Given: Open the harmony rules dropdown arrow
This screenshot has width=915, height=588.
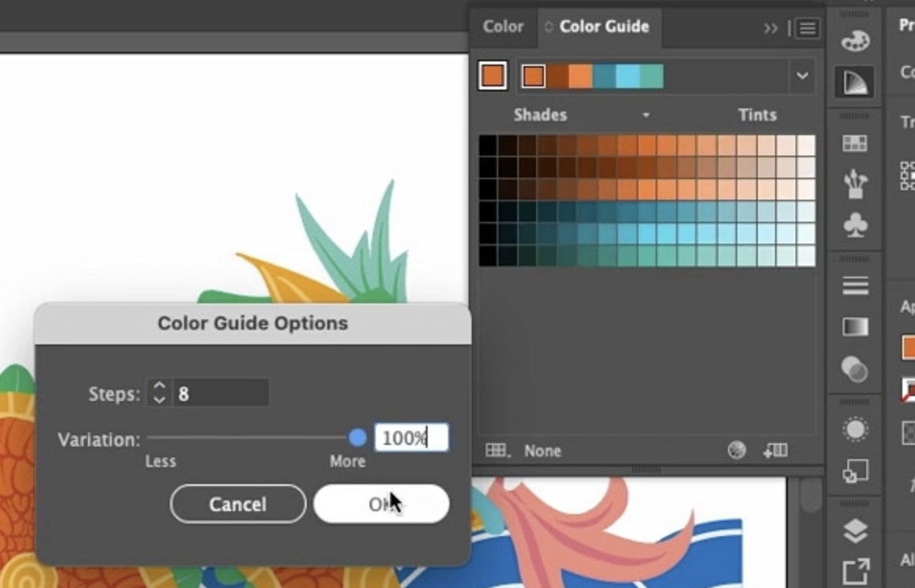Looking at the screenshot, I should pos(803,75).
